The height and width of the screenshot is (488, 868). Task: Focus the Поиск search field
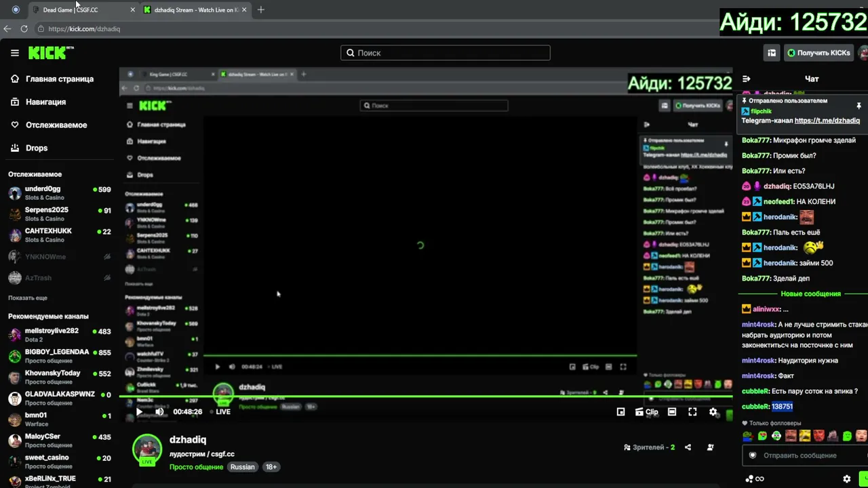(446, 53)
